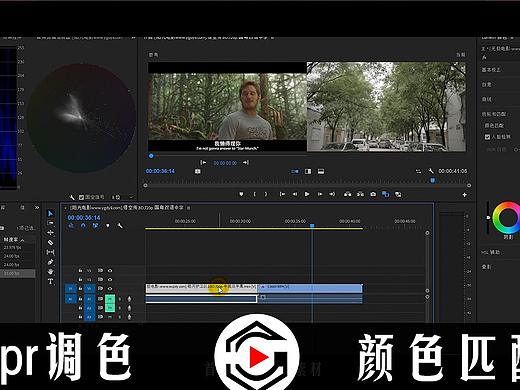Screen dimensions: 520x390
Task: Open timeline display settings wrench
Action: click(120, 226)
